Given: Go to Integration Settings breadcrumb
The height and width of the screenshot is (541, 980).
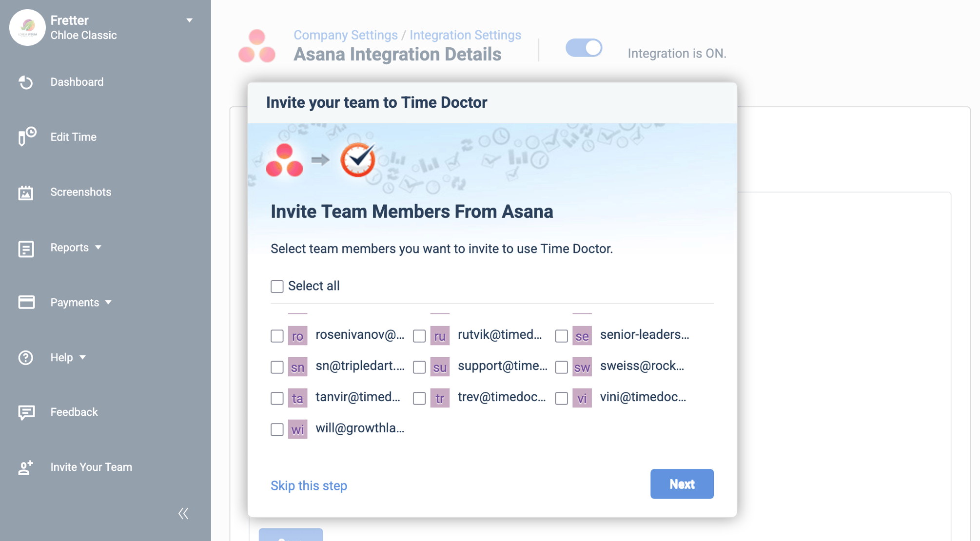Looking at the screenshot, I should click(466, 35).
